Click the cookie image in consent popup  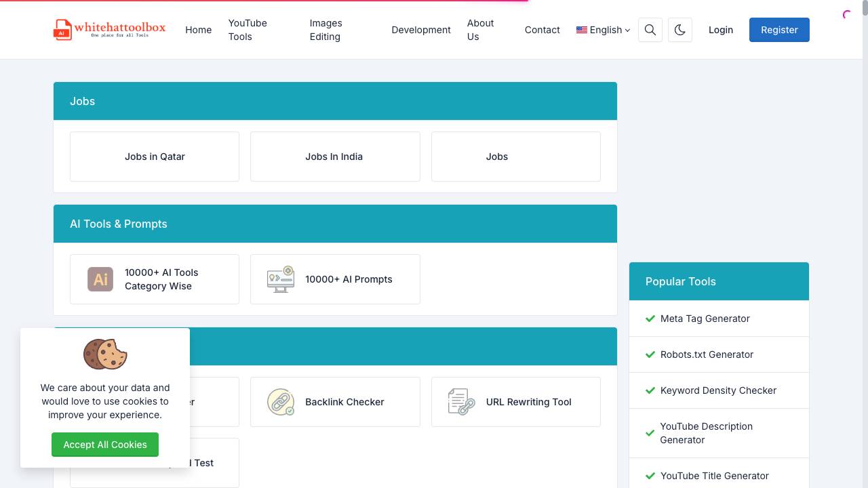click(105, 354)
